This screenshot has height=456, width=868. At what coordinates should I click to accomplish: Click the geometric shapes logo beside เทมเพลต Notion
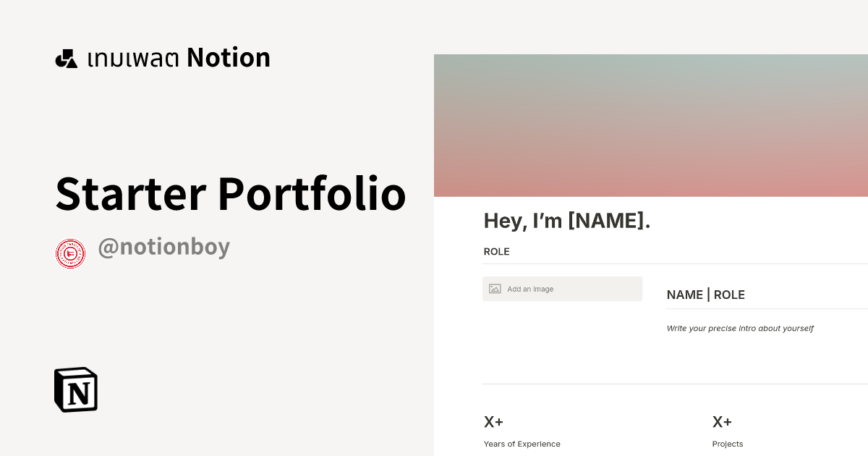(66, 57)
